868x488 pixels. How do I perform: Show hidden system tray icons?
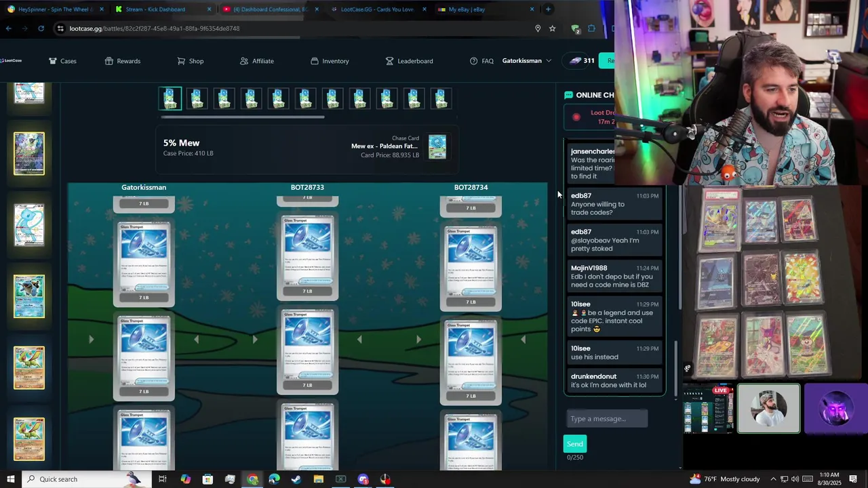coord(772,479)
